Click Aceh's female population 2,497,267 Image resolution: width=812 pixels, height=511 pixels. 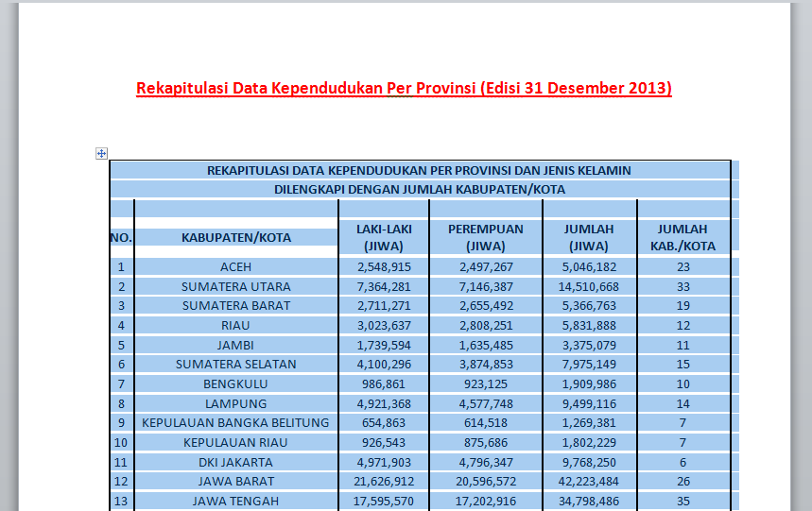[486, 267]
